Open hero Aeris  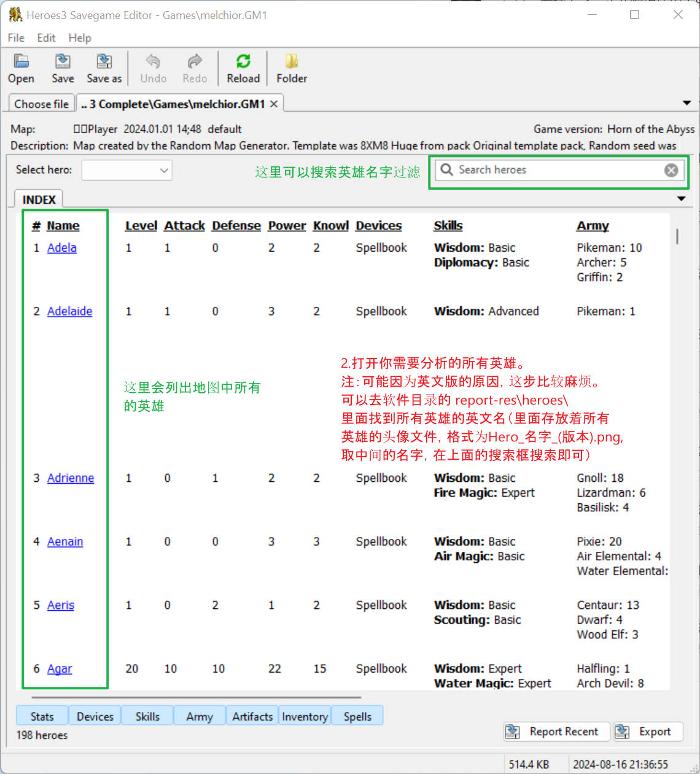tap(61, 605)
